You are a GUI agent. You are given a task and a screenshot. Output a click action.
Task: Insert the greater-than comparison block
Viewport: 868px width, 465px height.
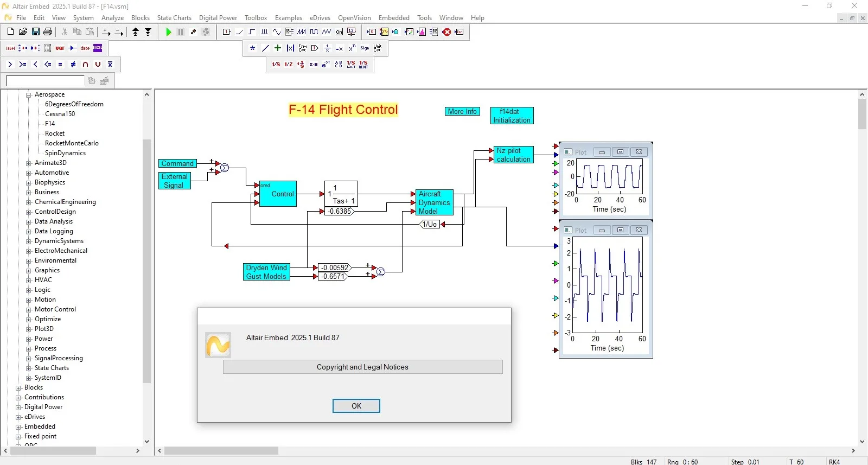[x=10, y=65]
